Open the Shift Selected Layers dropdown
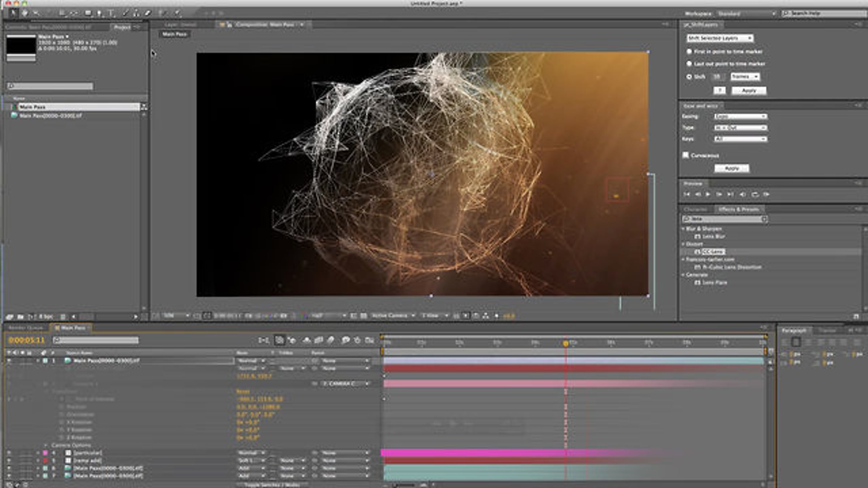This screenshot has width=868, height=488. (x=720, y=38)
